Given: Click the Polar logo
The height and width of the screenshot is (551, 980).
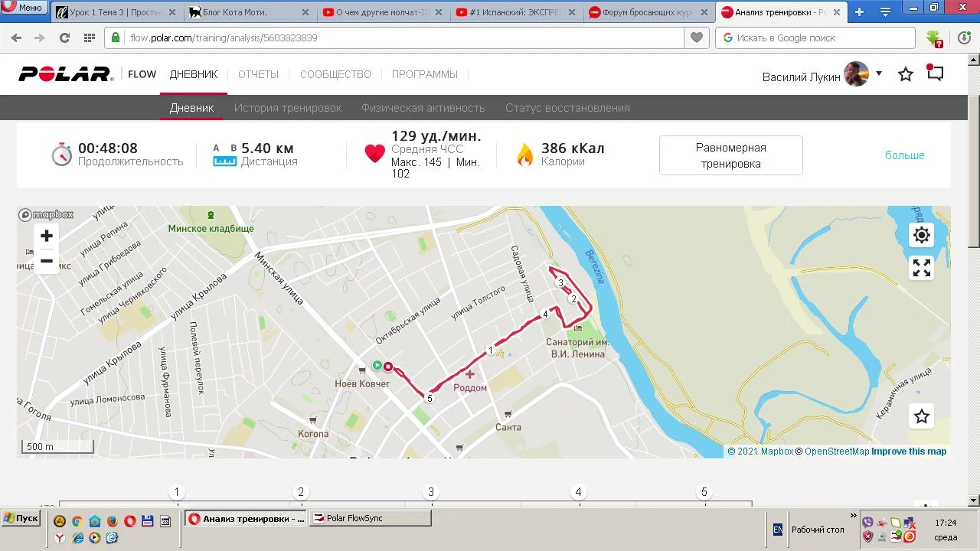Looking at the screenshot, I should pyautogui.click(x=67, y=74).
